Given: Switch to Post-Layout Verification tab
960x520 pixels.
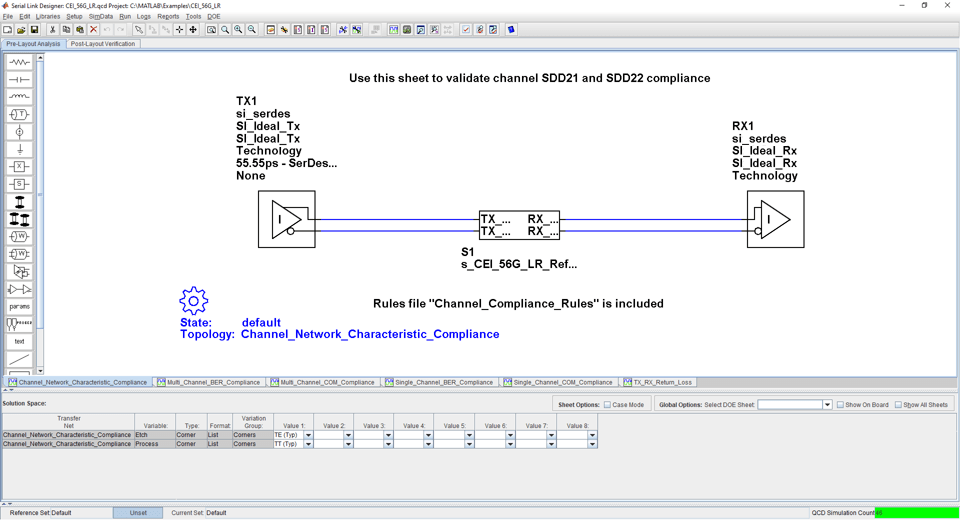Looking at the screenshot, I should point(103,44).
